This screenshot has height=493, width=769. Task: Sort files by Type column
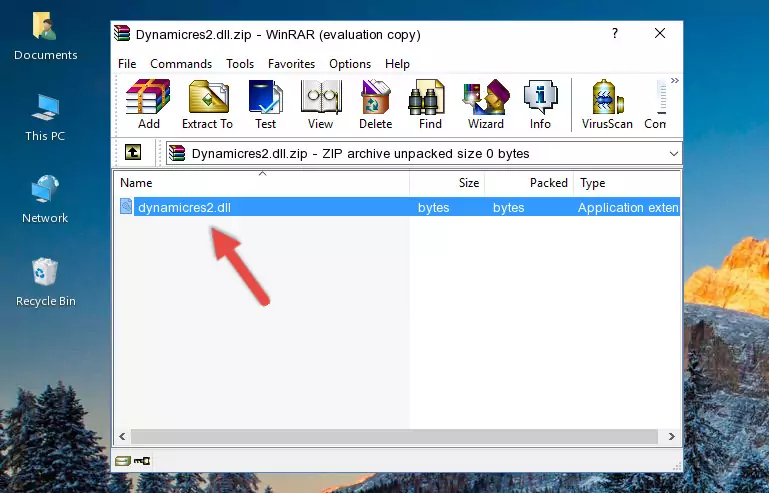tap(627, 183)
